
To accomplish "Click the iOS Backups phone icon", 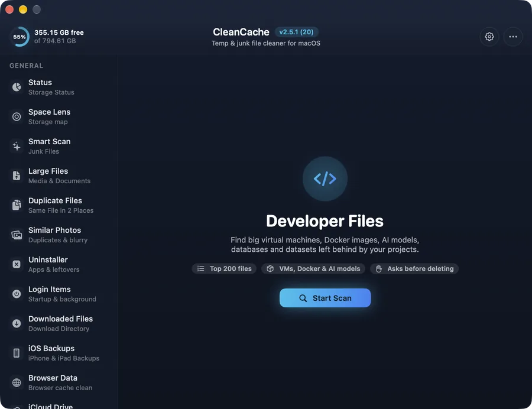I will click(x=17, y=353).
